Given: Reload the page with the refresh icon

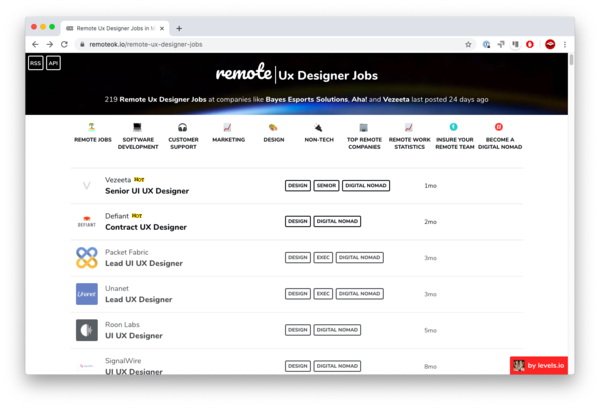Looking at the screenshot, I should point(64,44).
